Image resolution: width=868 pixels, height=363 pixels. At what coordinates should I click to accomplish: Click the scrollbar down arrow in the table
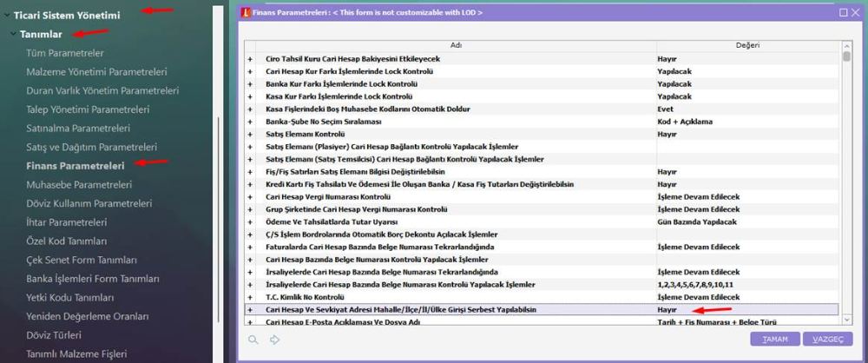[x=846, y=320]
